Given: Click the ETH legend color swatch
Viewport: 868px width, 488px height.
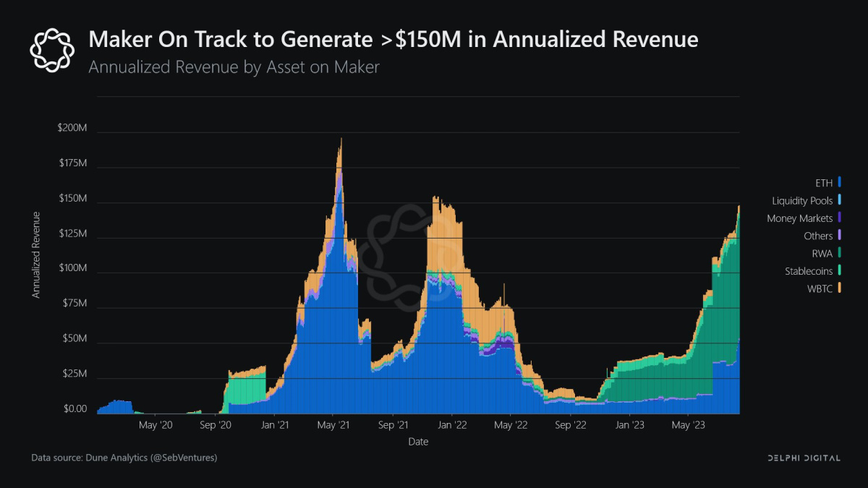Looking at the screenshot, I should tap(840, 183).
